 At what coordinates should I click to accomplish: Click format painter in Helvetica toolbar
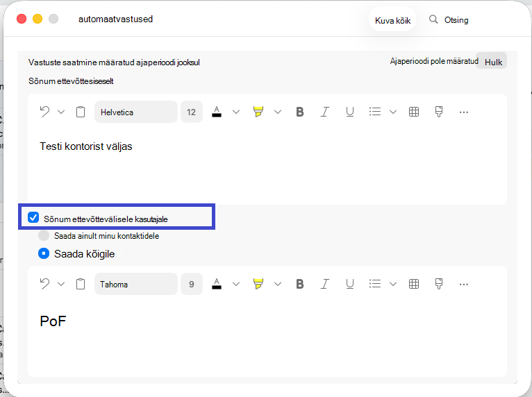tap(439, 112)
